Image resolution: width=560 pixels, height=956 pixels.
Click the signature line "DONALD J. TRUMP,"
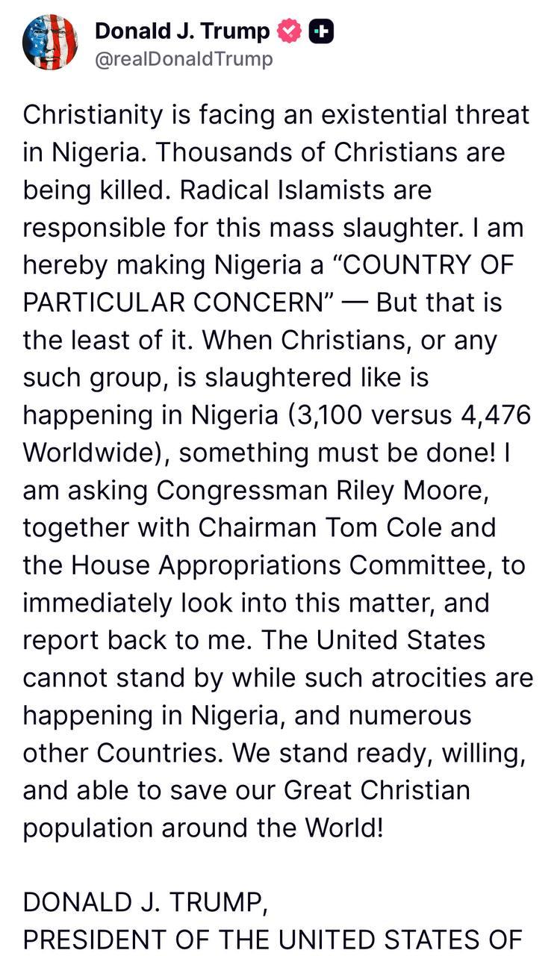coord(145,901)
